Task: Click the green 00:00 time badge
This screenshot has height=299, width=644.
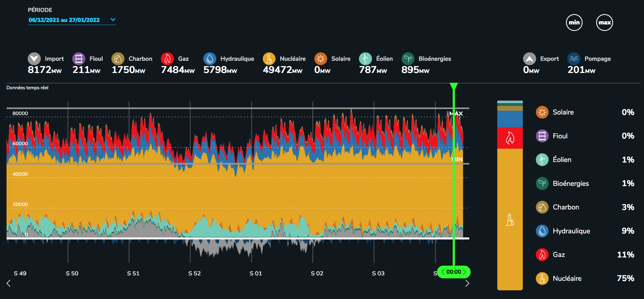Action: (x=454, y=272)
